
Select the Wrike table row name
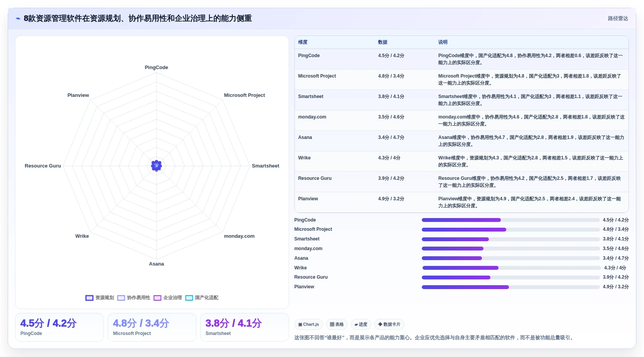[304, 158]
